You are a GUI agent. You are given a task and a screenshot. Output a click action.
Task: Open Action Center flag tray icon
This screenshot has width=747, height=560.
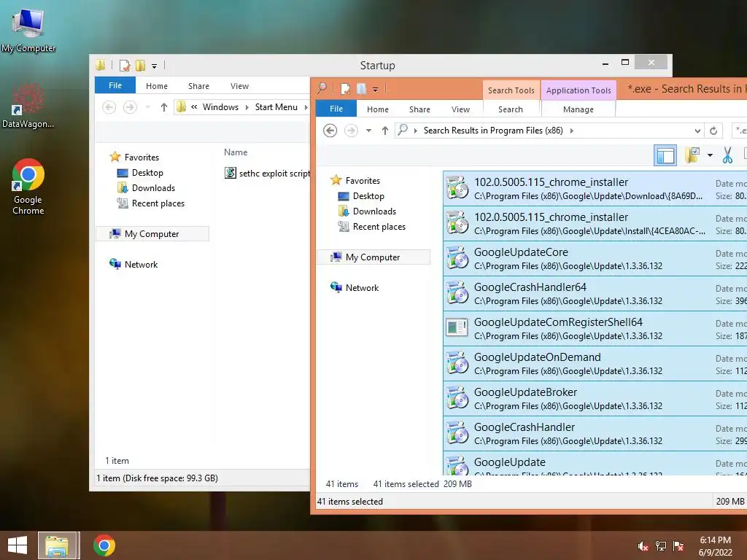(x=678, y=546)
